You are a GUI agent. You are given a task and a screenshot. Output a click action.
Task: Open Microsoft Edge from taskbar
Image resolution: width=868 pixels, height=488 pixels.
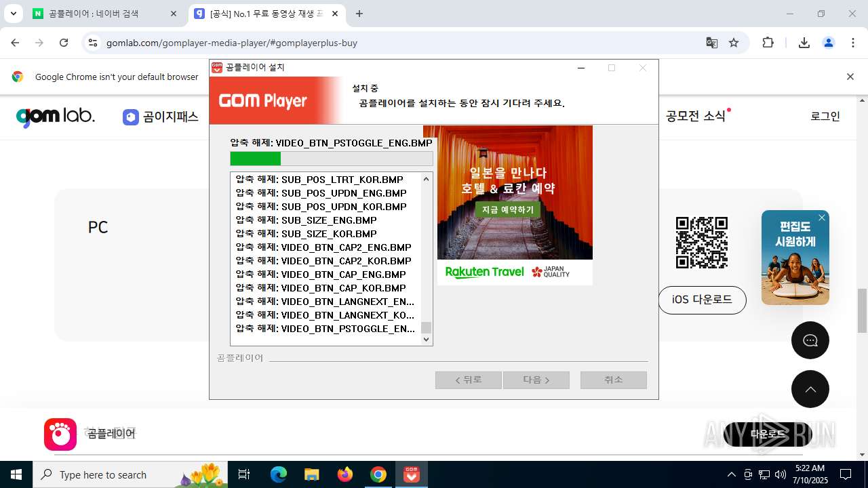279,474
